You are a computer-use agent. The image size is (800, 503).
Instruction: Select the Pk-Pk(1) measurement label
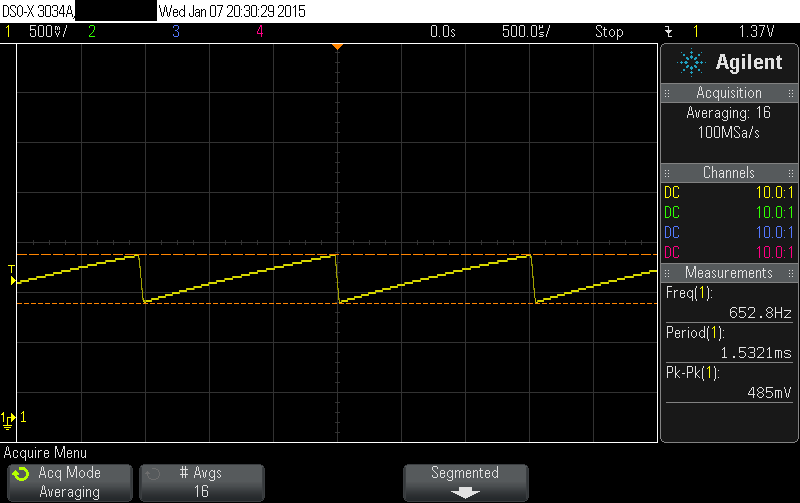[693, 373]
